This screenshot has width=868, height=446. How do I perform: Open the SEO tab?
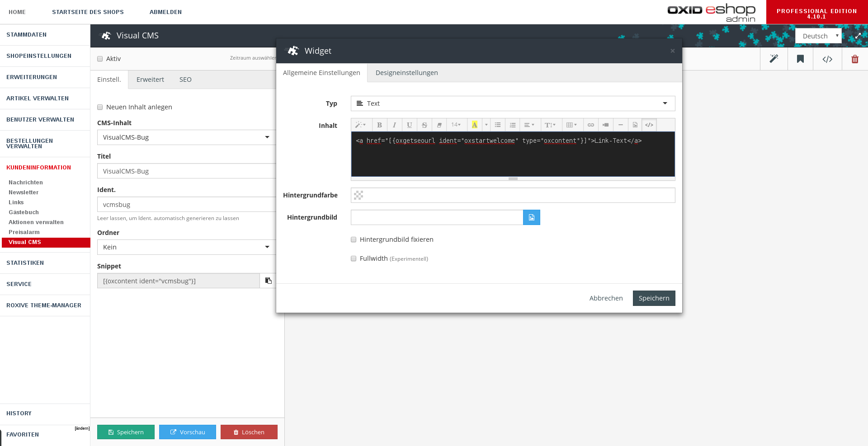click(185, 80)
